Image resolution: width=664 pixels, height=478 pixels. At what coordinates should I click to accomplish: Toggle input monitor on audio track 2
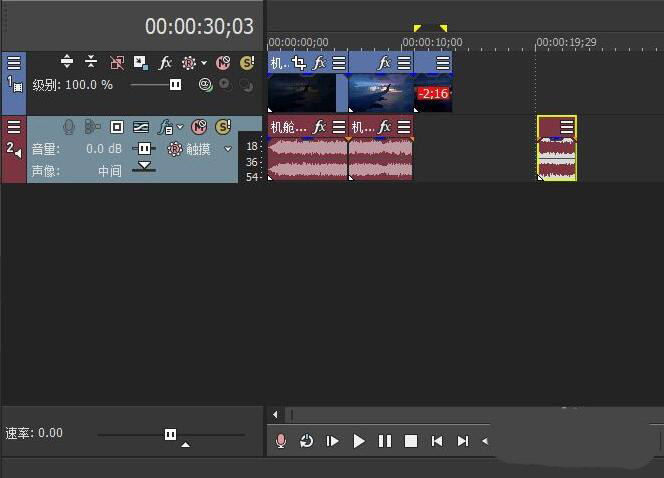[x=92, y=127]
